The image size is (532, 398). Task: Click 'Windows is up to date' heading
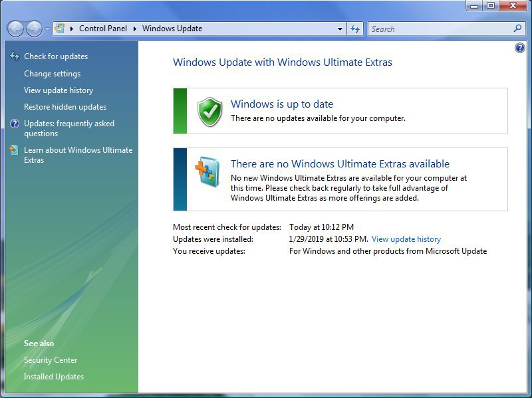(282, 104)
